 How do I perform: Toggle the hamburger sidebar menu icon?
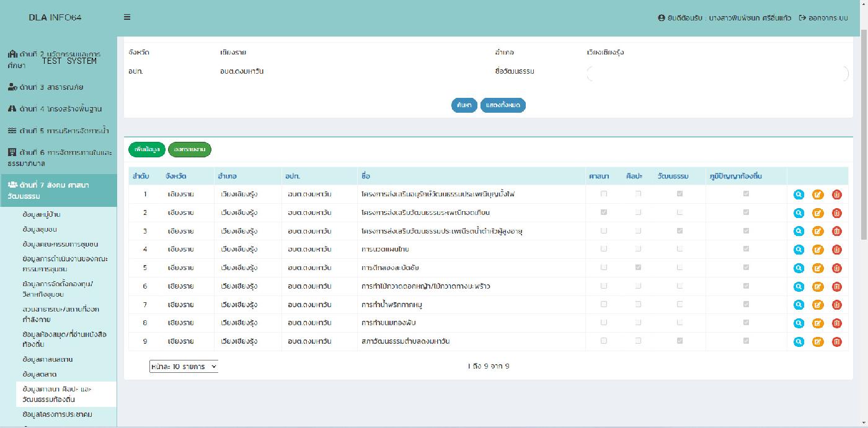pyautogui.click(x=127, y=17)
